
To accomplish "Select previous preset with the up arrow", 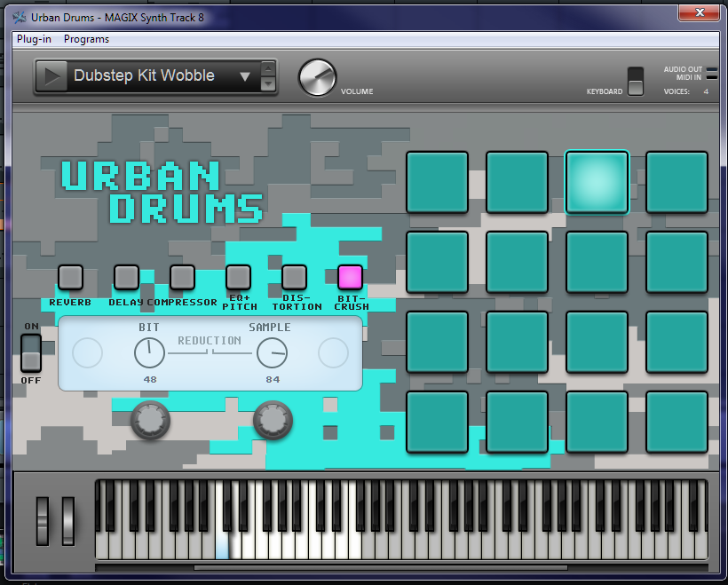I will (x=268, y=68).
